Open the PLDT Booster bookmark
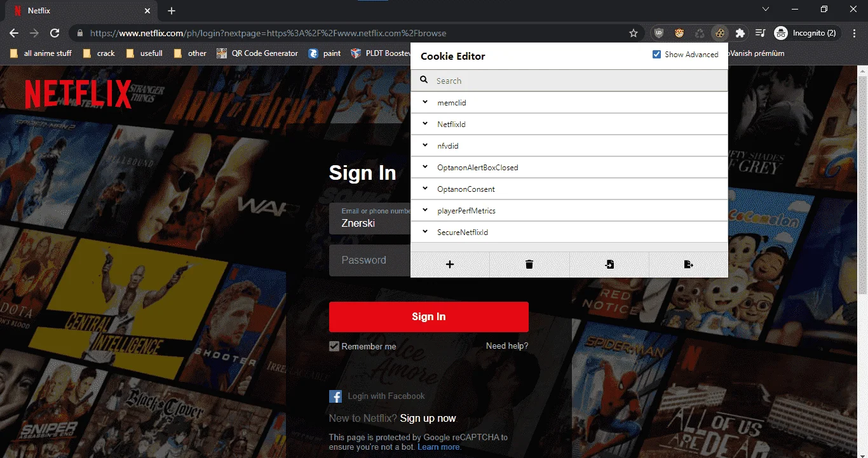 [x=380, y=53]
